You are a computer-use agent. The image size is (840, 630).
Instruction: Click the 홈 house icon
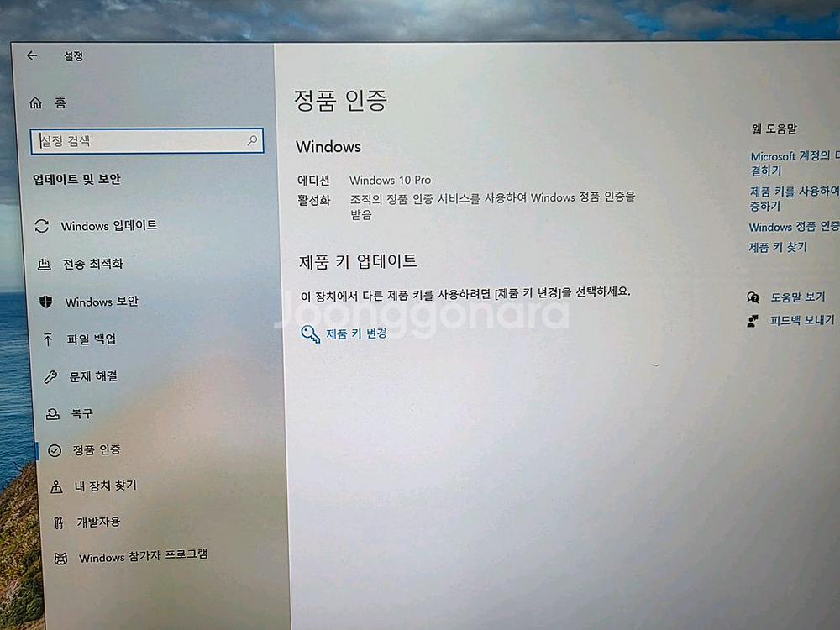click(x=36, y=102)
